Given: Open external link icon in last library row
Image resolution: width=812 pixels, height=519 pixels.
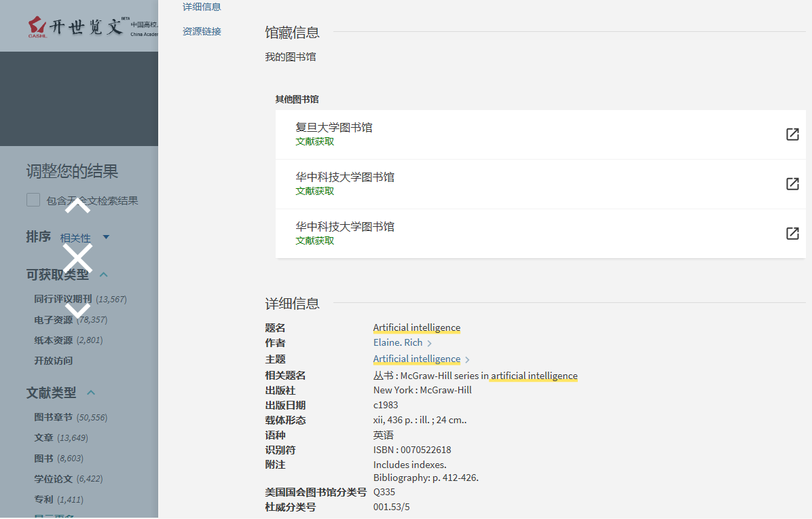Looking at the screenshot, I should pos(792,234).
